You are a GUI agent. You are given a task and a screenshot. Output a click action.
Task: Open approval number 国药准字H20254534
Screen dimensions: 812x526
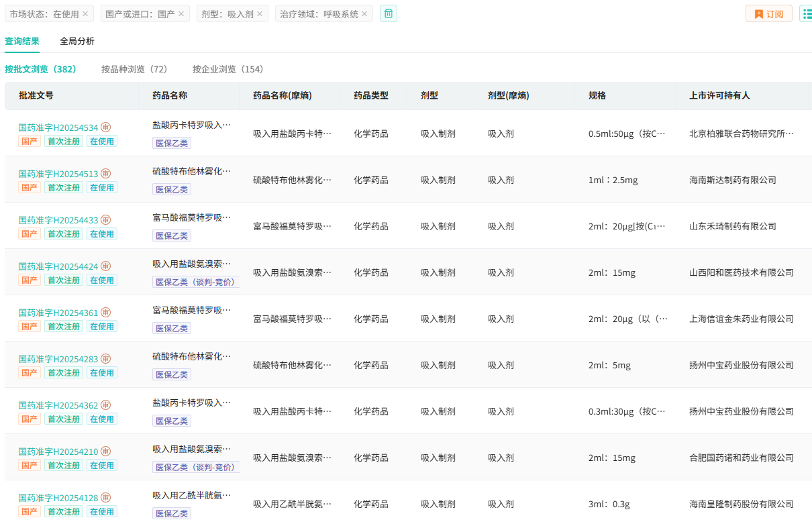[x=58, y=127]
